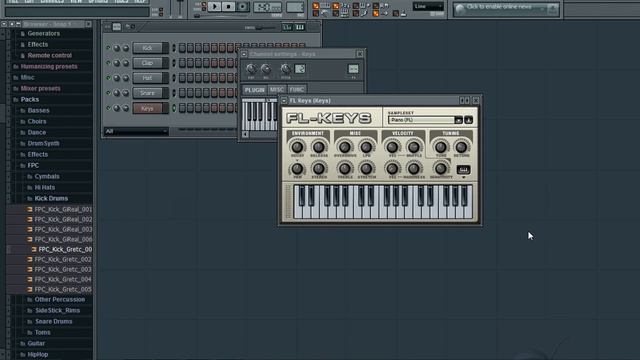Toggle the first step of Kick row
This screenshot has height=360, width=640.
(182, 48)
